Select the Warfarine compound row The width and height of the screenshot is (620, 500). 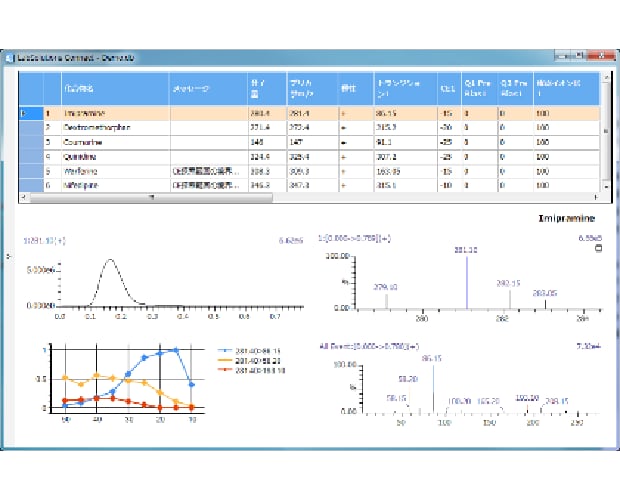[310, 172]
